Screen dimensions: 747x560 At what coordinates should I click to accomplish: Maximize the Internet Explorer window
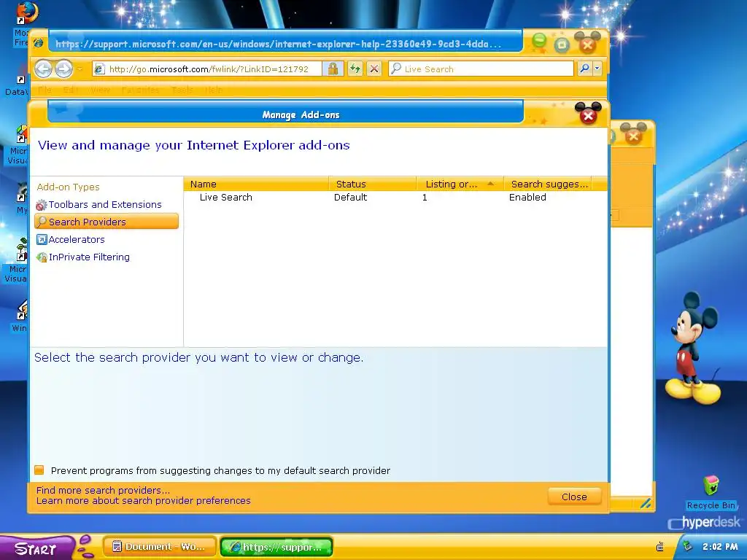coord(562,44)
